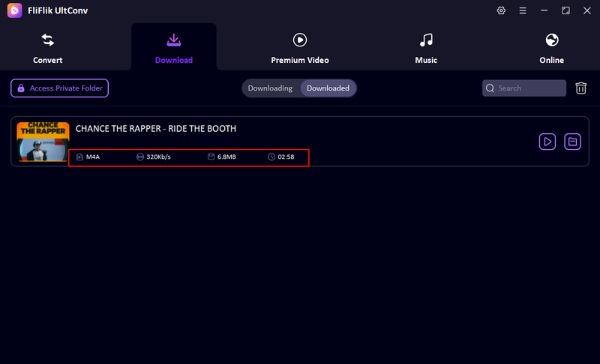Show the Downloading list
This screenshot has width=600, height=364.
click(x=270, y=88)
